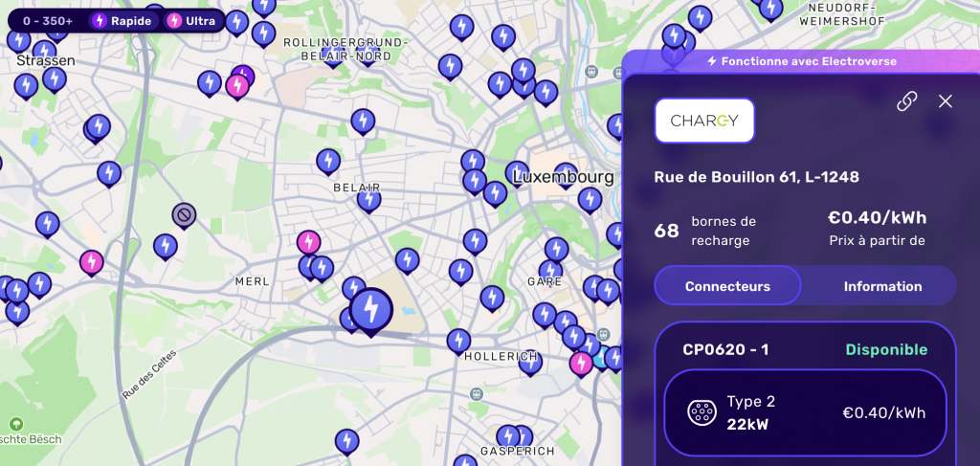Click the Rue des Celtes street label
Viewport: 980px width, 466px height.
[x=149, y=375]
